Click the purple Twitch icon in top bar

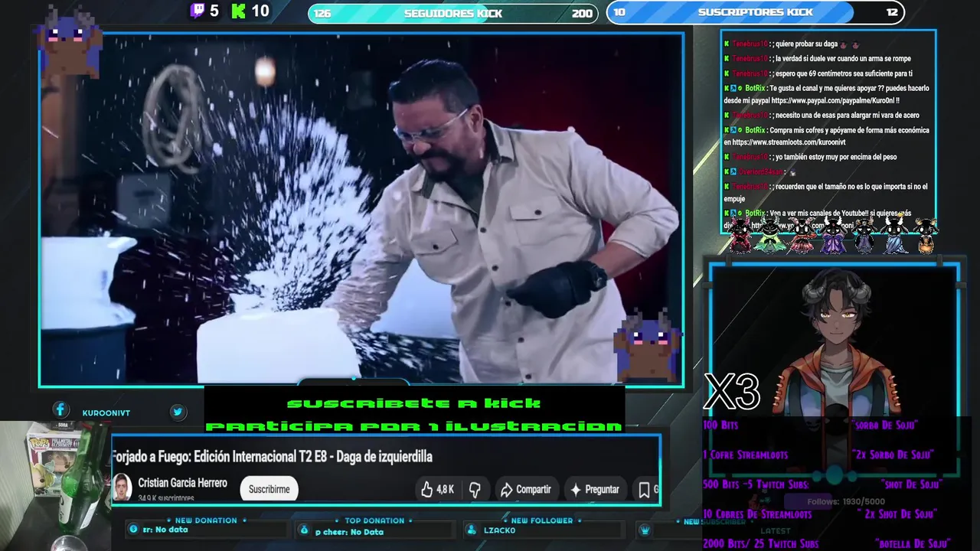click(x=198, y=11)
